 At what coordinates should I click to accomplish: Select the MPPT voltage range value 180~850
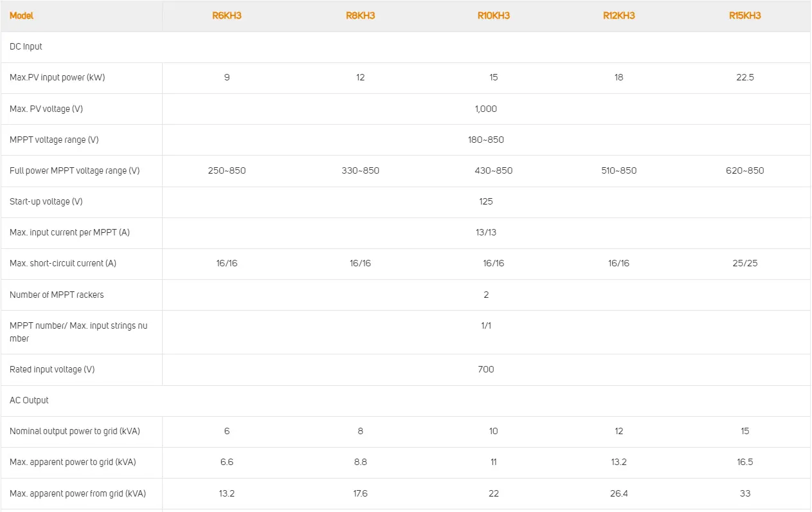[485, 140]
